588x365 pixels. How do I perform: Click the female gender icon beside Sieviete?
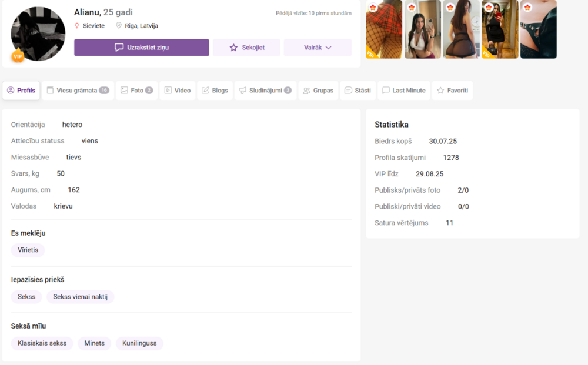tap(76, 26)
